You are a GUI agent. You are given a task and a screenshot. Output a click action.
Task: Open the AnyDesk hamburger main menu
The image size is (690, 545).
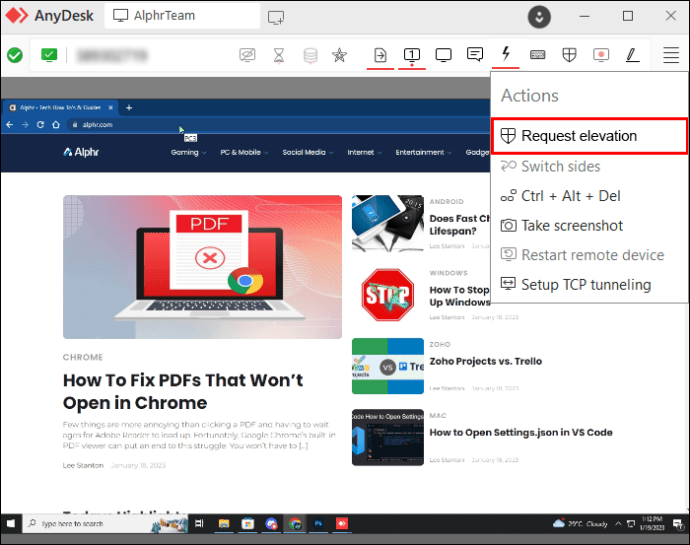(671, 55)
